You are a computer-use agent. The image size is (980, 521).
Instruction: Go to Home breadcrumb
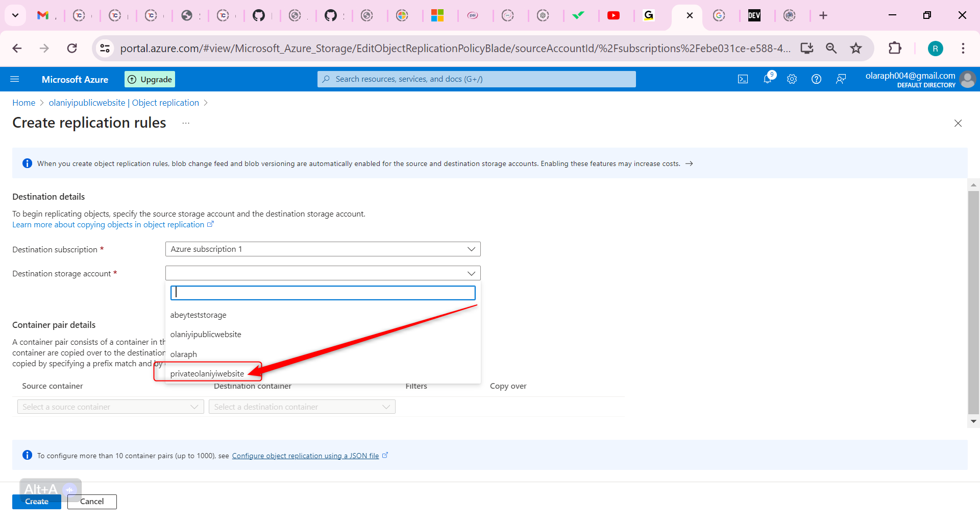pyautogui.click(x=24, y=103)
